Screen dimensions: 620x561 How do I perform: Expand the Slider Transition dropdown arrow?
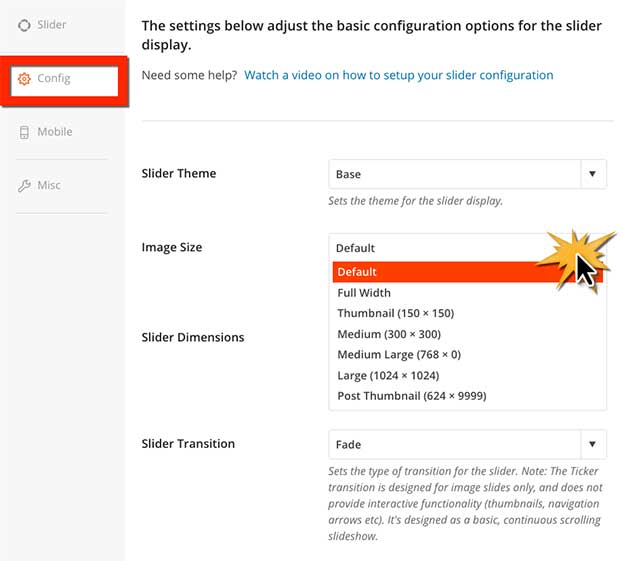coord(592,444)
